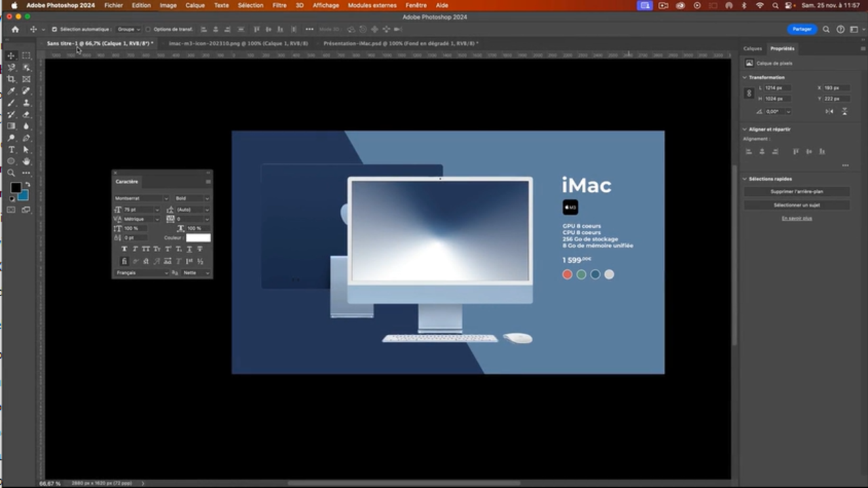Select the Move tool
868x488 pixels.
[x=9, y=56]
